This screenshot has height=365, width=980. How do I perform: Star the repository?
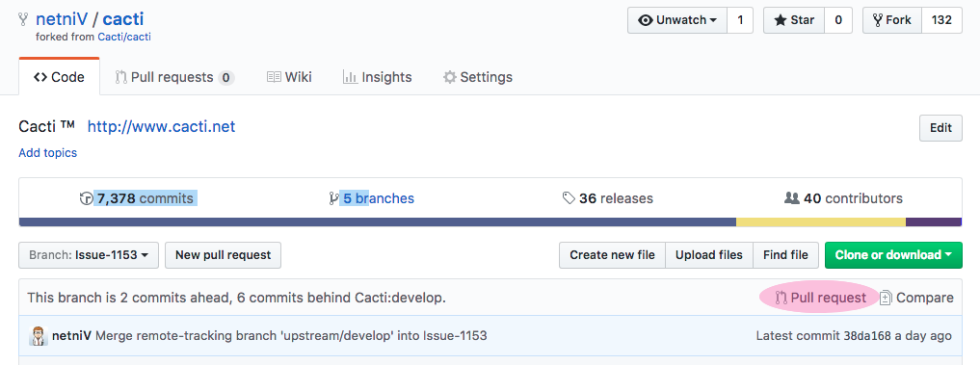point(794,20)
